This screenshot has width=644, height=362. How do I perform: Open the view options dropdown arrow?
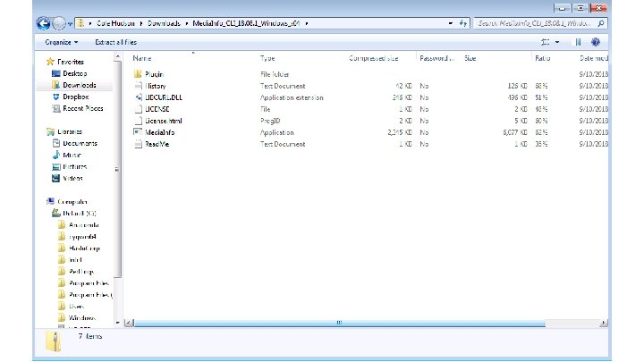point(557,42)
